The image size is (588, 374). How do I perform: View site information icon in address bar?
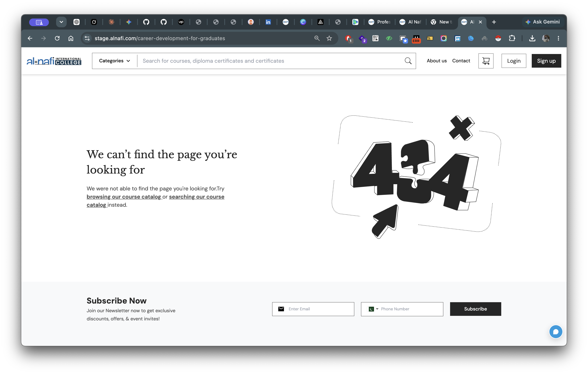click(87, 38)
